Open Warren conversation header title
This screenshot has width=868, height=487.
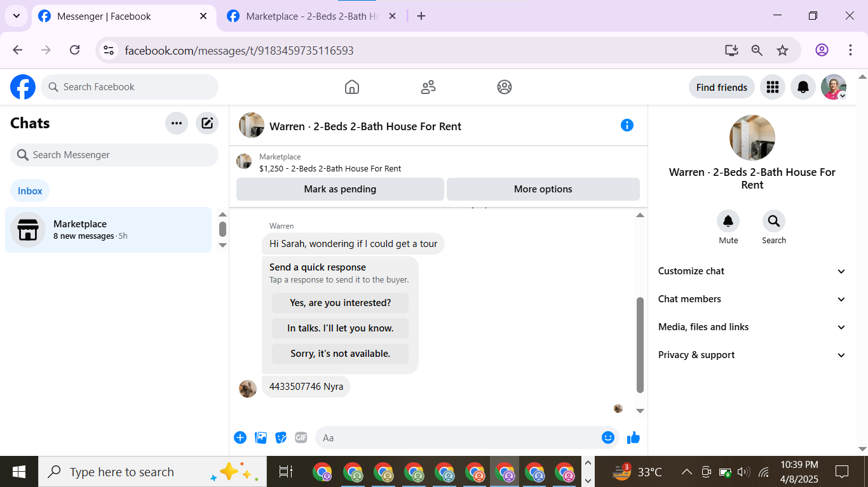pyautogui.click(x=365, y=126)
